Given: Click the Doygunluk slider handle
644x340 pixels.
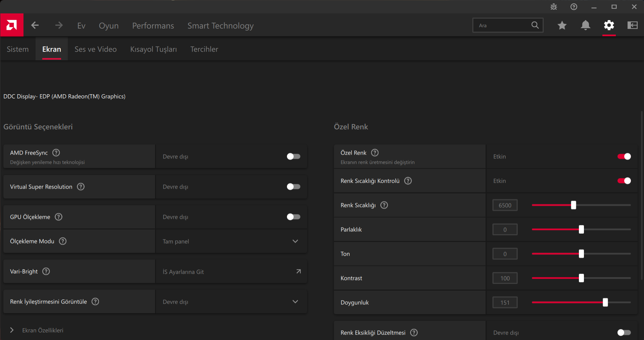Looking at the screenshot, I should click(x=605, y=302).
